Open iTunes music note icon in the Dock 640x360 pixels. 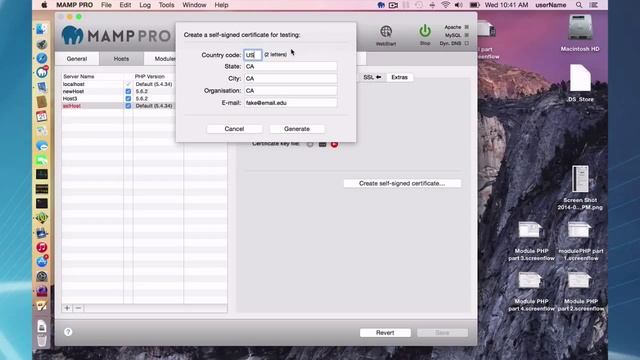(x=42, y=247)
